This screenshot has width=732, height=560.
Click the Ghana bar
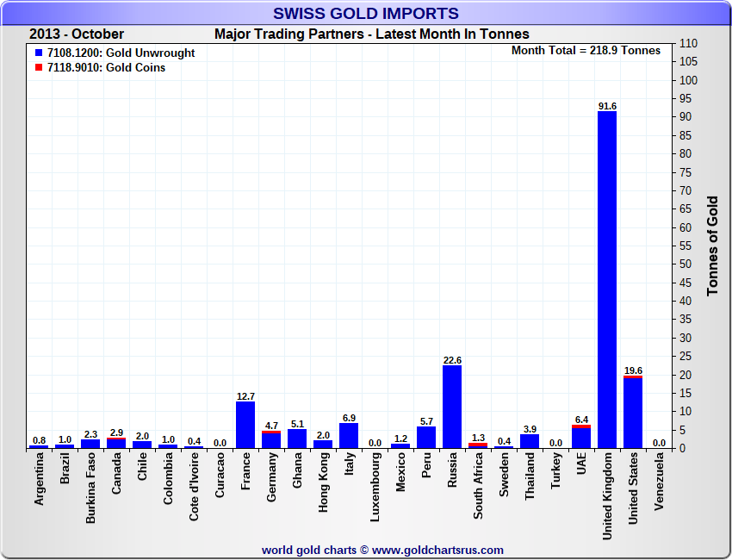[297, 439]
